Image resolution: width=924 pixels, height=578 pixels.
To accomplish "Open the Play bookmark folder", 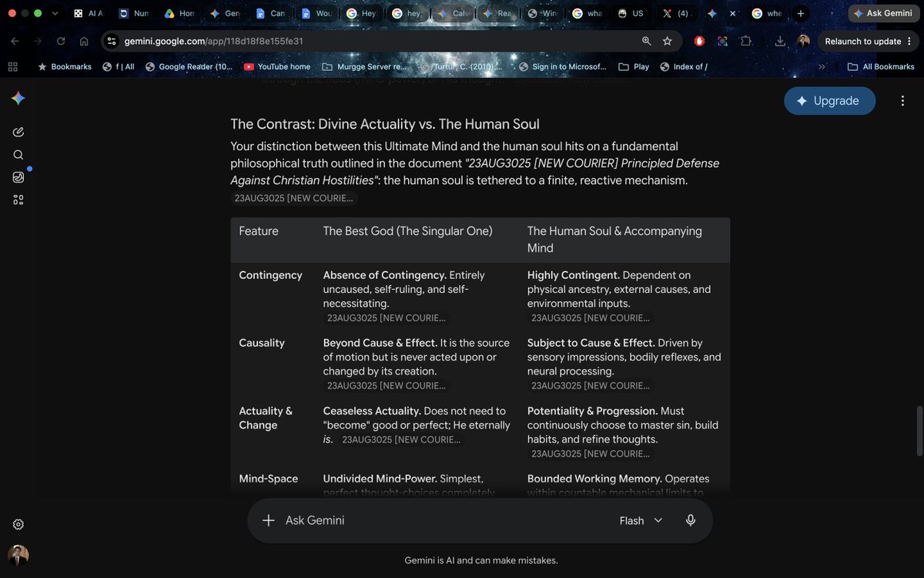I will tap(634, 67).
